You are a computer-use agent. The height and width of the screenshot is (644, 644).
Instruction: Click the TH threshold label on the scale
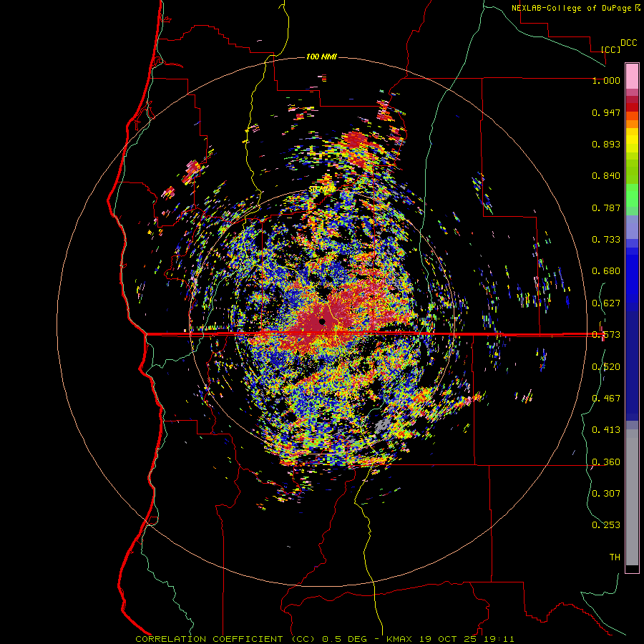615,557
